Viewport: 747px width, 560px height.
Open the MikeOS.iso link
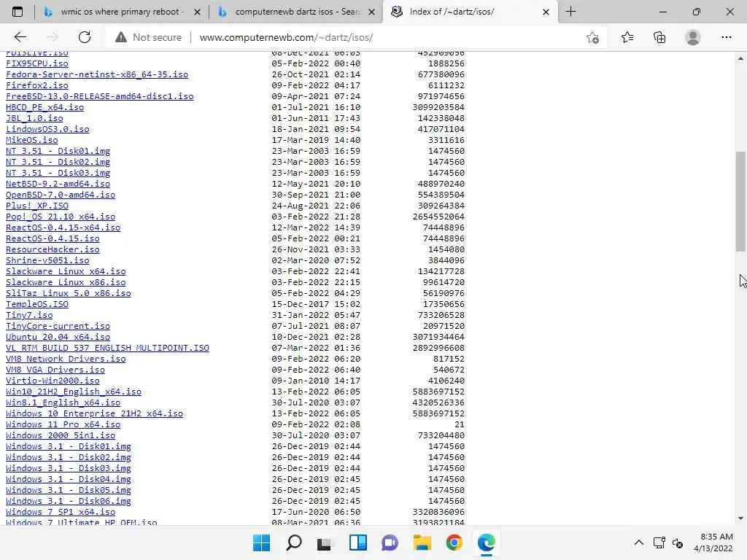[x=32, y=140]
